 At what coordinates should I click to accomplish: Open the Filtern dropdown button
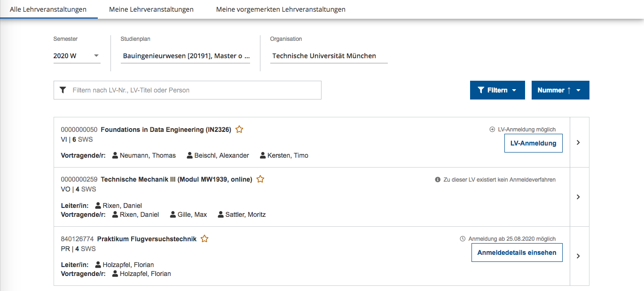coord(497,90)
